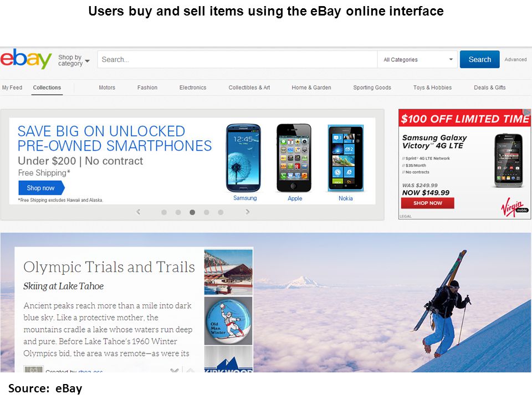Click the blue Search button
Viewport: 532px width, 399px height.
click(x=480, y=59)
